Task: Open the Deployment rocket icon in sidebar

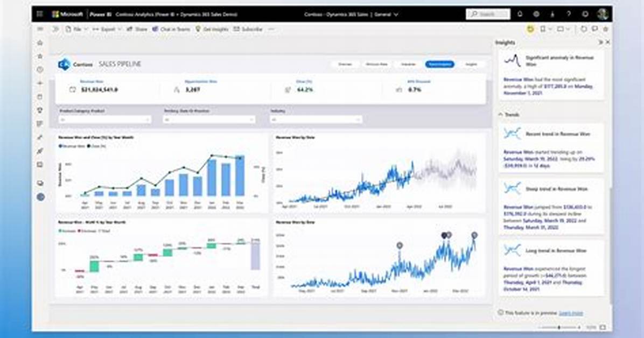Action: [40, 151]
